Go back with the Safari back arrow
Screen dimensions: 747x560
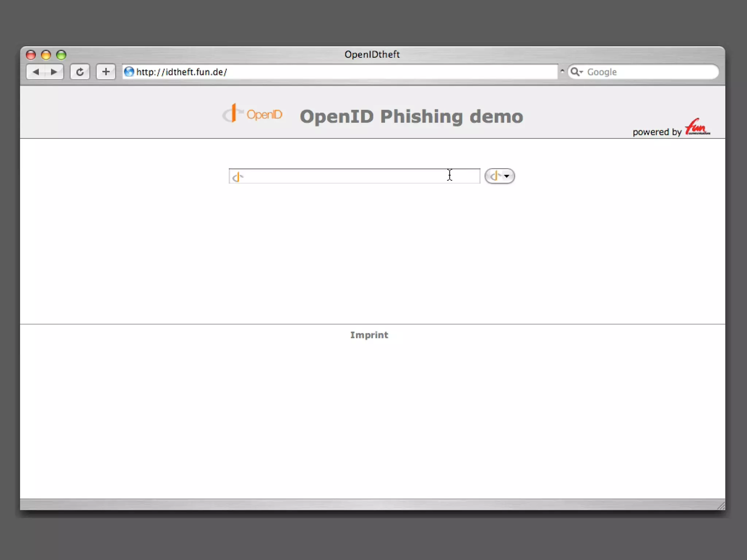(x=36, y=72)
